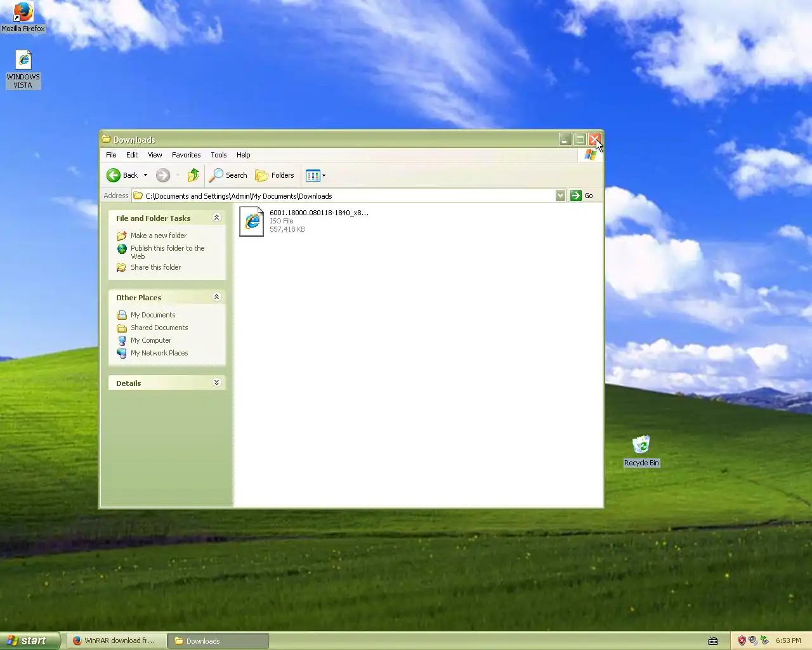
Task: Open Shared Documents link
Action: (159, 328)
